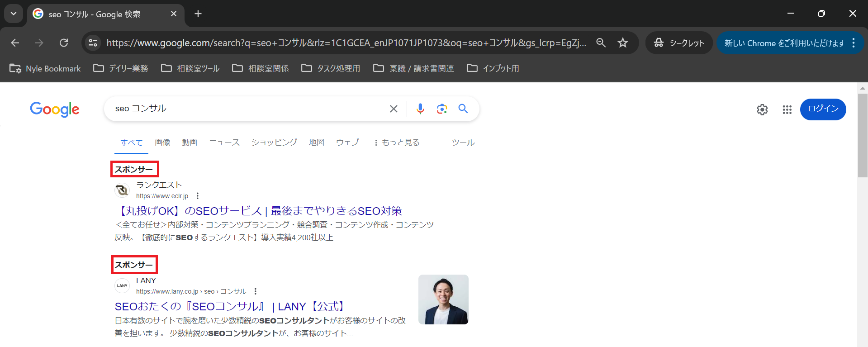Expand the もっと見る menu

click(397, 143)
